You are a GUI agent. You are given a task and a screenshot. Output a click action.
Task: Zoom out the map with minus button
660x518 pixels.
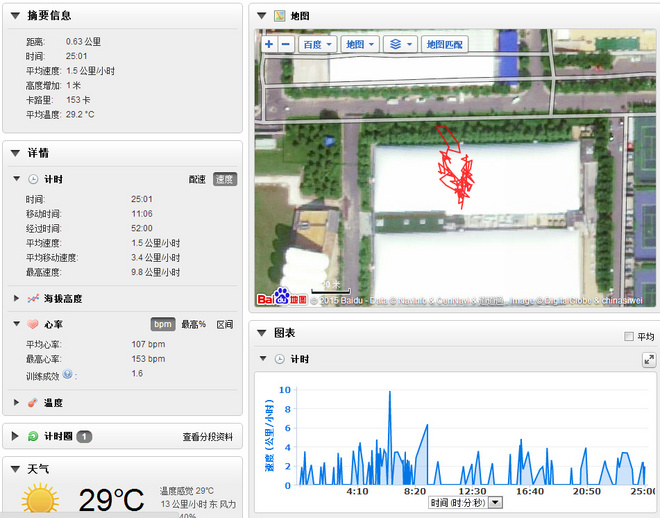pyautogui.click(x=286, y=45)
